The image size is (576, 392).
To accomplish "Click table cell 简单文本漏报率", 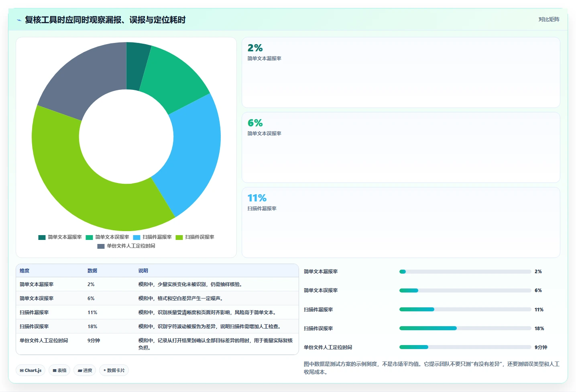I will click(x=37, y=284).
